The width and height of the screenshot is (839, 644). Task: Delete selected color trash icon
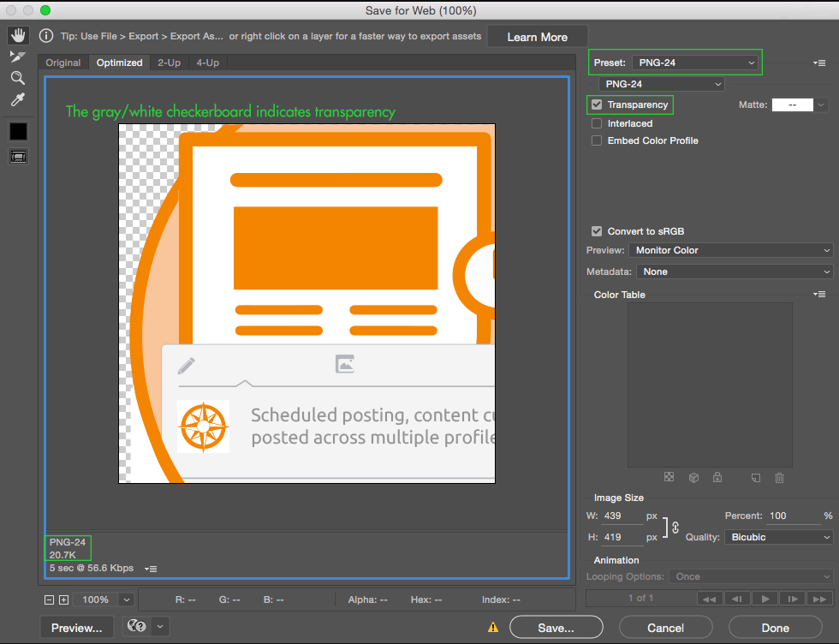click(x=780, y=478)
